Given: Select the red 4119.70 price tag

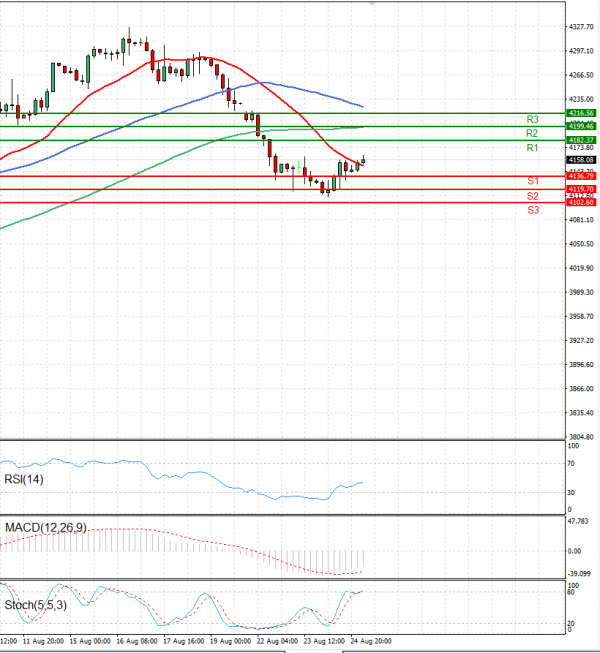Looking at the screenshot, I should click(581, 189).
